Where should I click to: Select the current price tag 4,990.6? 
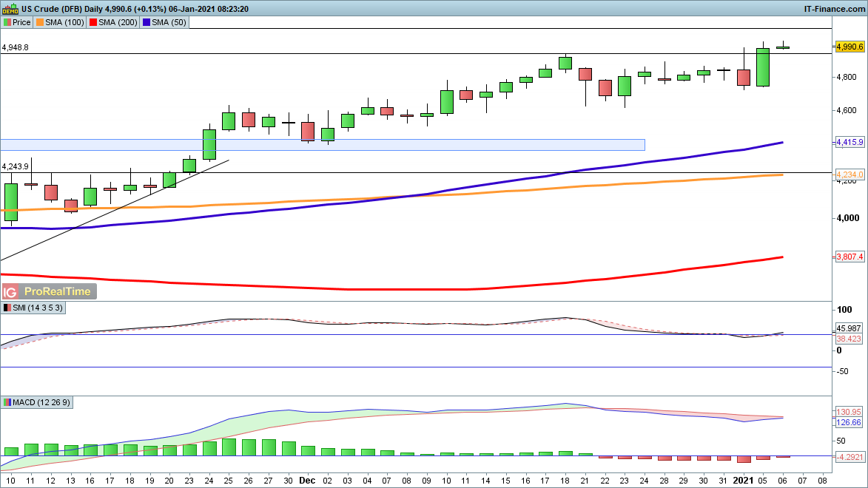(x=849, y=47)
